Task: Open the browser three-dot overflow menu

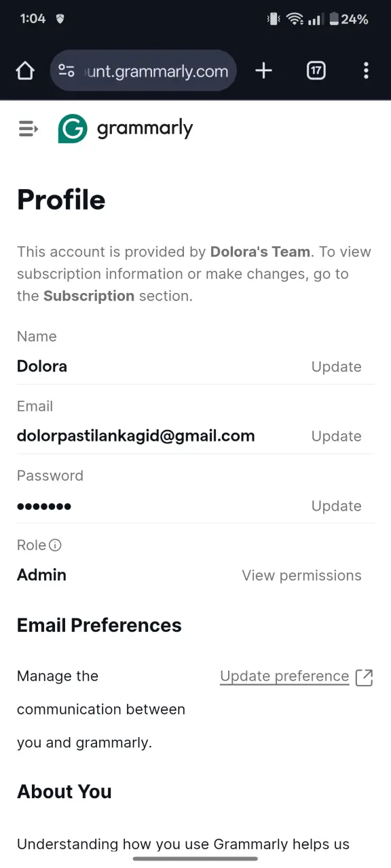Action: pos(366,71)
